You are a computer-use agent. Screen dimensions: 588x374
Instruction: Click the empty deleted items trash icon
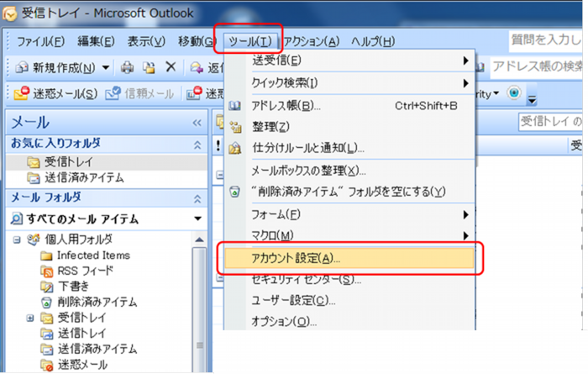[234, 192]
